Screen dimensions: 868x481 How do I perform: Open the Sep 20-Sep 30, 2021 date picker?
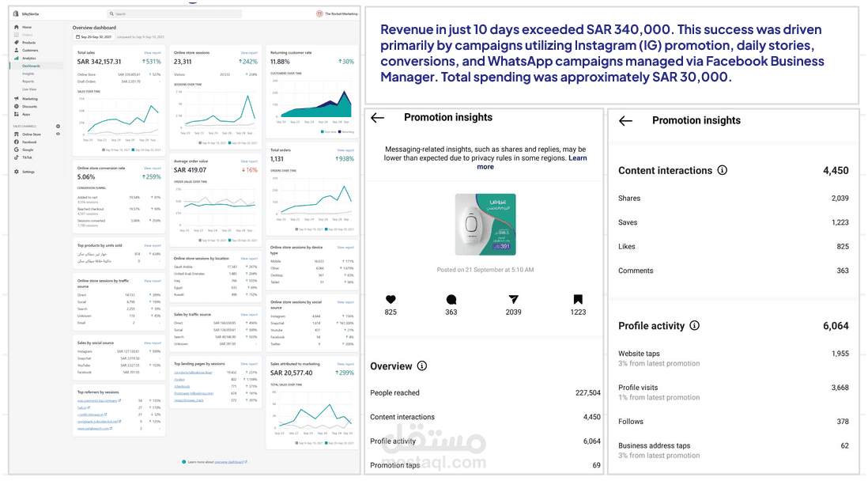[93, 37]
